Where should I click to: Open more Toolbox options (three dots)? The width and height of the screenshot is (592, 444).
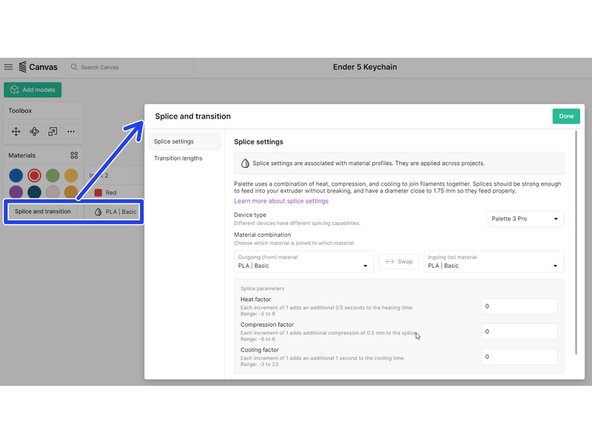click(x=71, y=131)
